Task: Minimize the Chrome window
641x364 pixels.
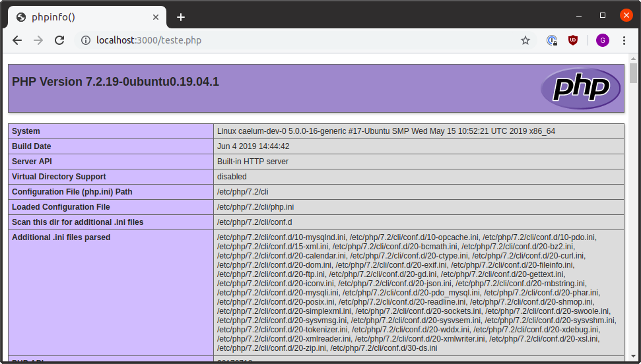Action: (579, 15)
